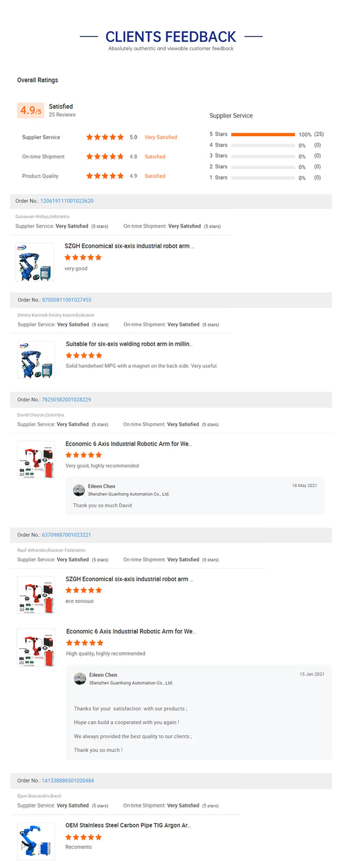Open order number 120619111001023620 link
Screen dimensions: 342x868
67,201
